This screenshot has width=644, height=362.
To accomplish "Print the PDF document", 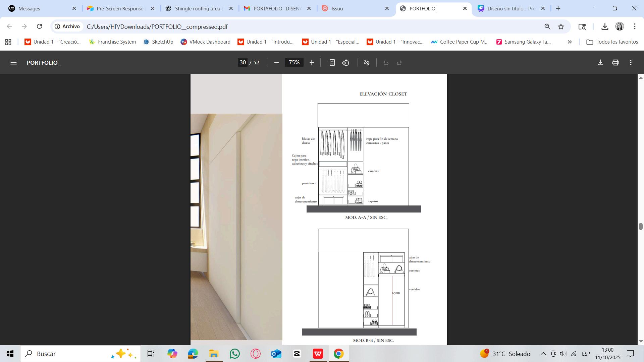I will click(x=615, y=63).
